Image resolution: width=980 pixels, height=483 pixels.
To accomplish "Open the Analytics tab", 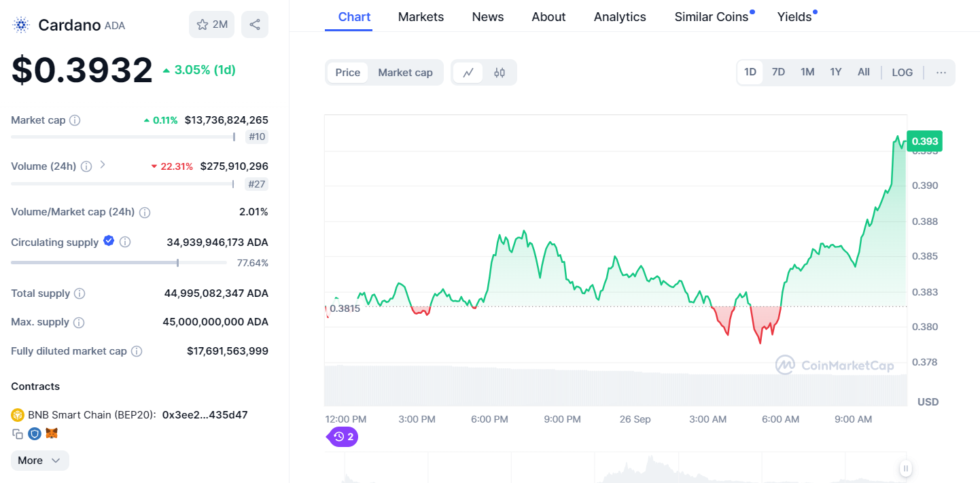I will point(619,16).
